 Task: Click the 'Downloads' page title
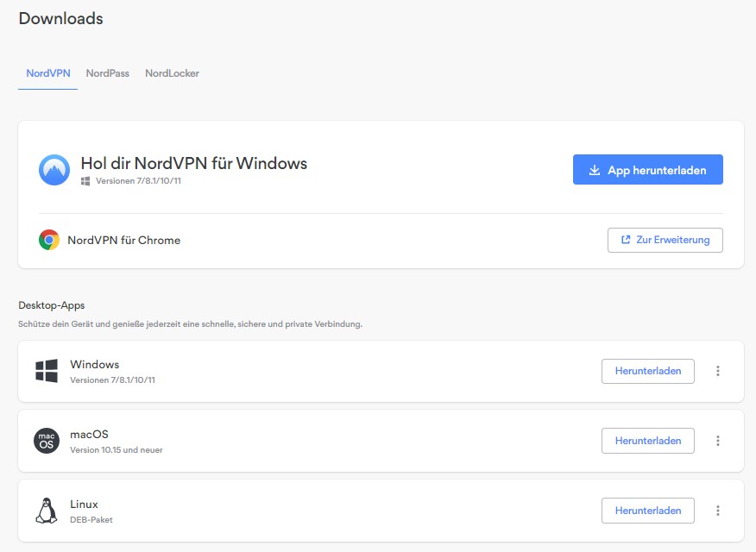pyautogui.click(x=60, y=18)
